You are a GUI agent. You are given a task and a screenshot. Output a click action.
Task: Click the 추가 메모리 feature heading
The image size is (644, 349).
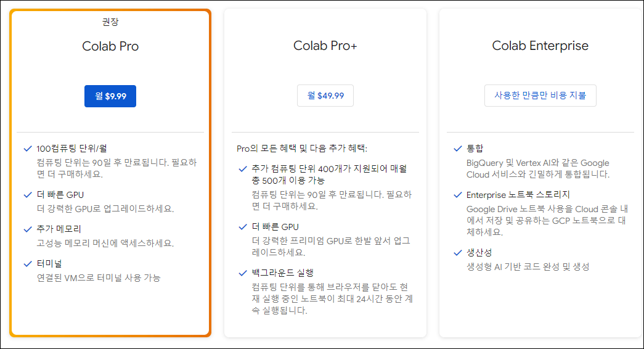click(x=59, y=229)
